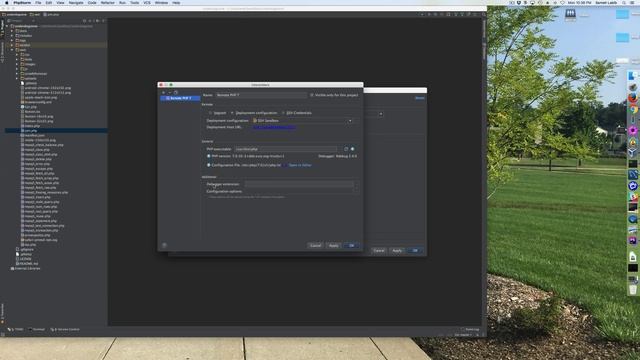Select the index.php file in the tree

tap(32, 126)
